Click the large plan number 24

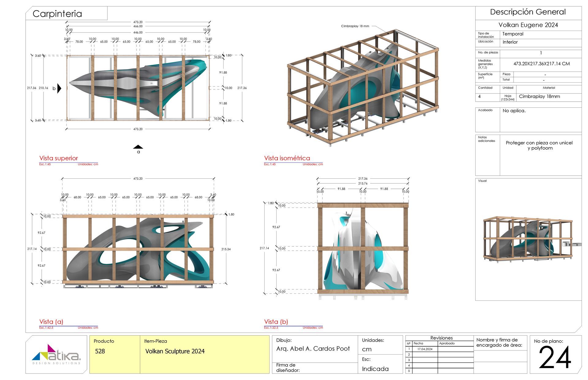pyautogui.click(x=555, y=358)
